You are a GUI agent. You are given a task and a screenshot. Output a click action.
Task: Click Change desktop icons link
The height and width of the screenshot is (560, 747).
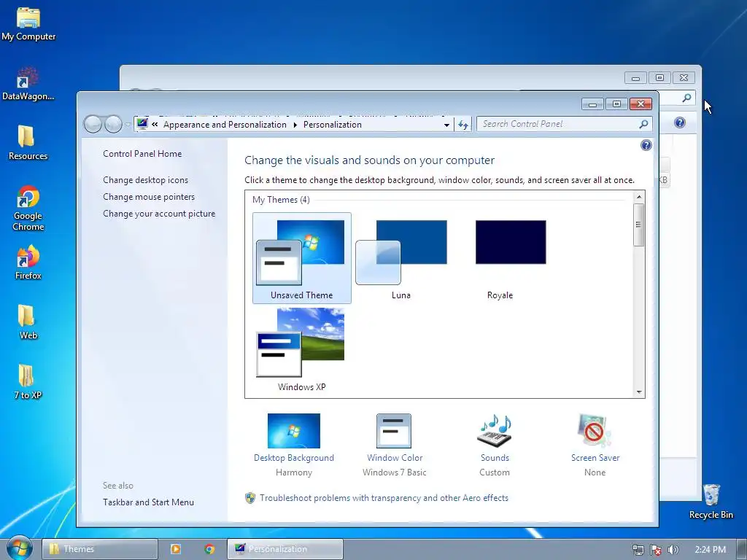click(145, 180)
